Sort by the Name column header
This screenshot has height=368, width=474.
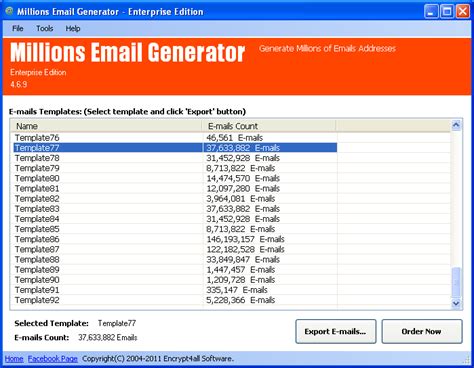(x=106, y=126)
